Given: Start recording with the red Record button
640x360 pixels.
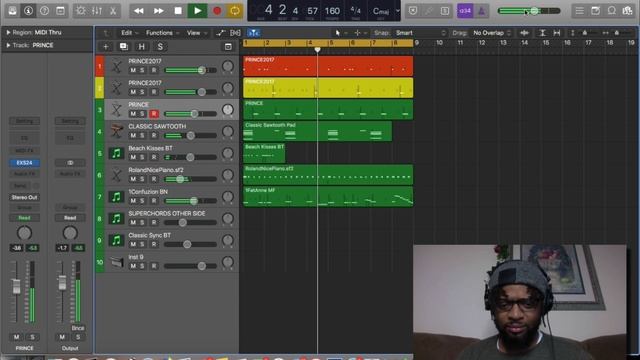Looking at the screenshot, I should point(217,11).
